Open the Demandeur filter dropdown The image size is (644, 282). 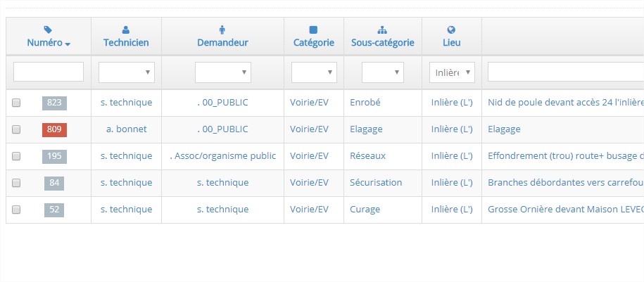[223, 72]
